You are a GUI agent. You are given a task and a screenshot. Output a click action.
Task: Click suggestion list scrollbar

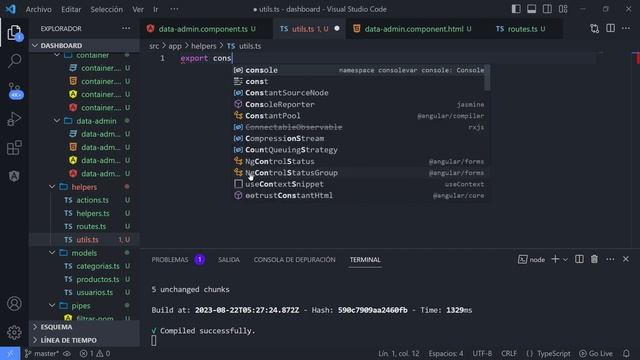coord(487,78)
